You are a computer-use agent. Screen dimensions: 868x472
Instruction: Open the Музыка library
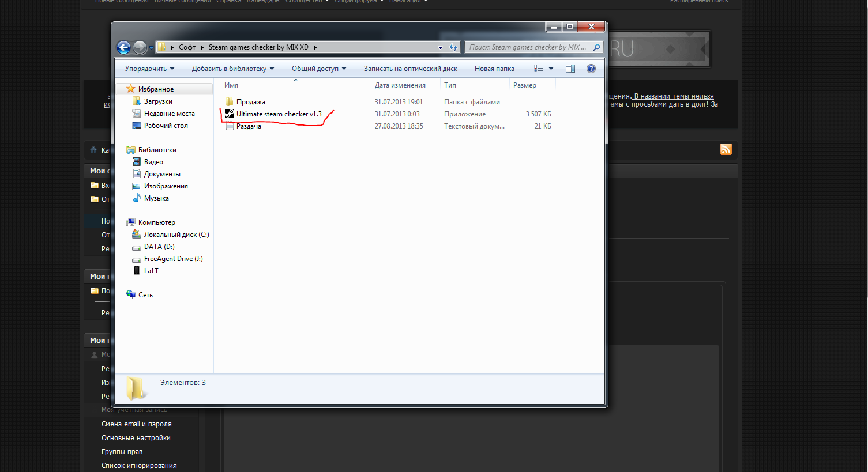tap(156, 198)
